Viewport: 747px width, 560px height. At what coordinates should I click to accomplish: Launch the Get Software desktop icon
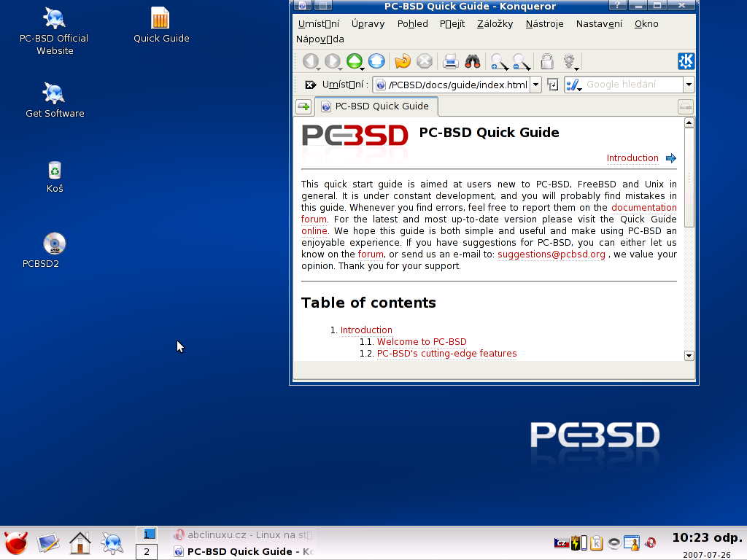point(54,100)
